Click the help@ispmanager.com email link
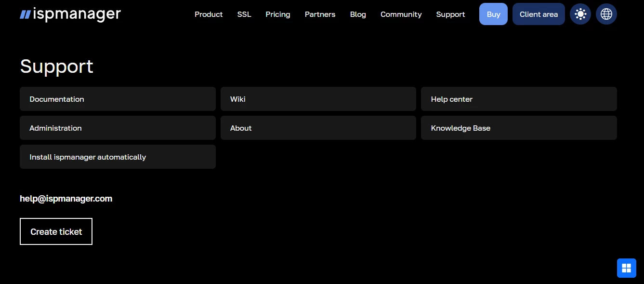This screenshot has height=284, width=644. pyautogui.click(x=66, y=198)
